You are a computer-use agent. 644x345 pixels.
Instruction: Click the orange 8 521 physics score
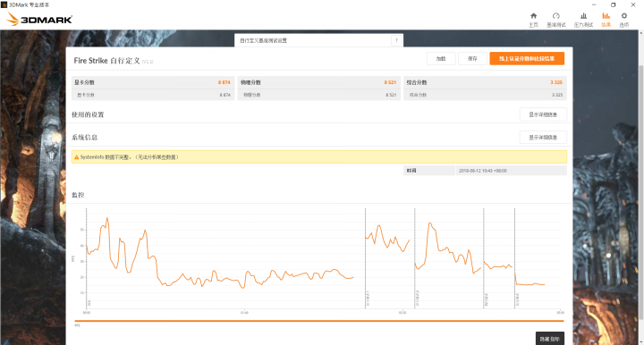pyautogui.click(x=390, y=82)
